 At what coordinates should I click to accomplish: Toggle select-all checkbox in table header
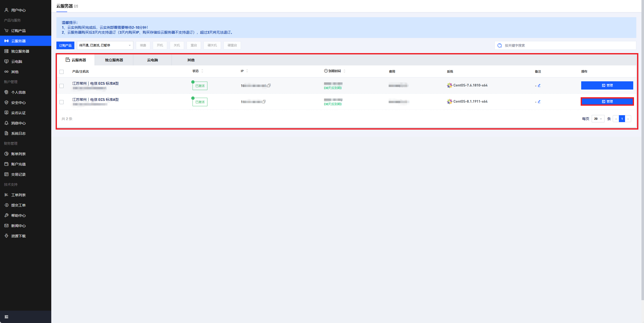[62, 72]
